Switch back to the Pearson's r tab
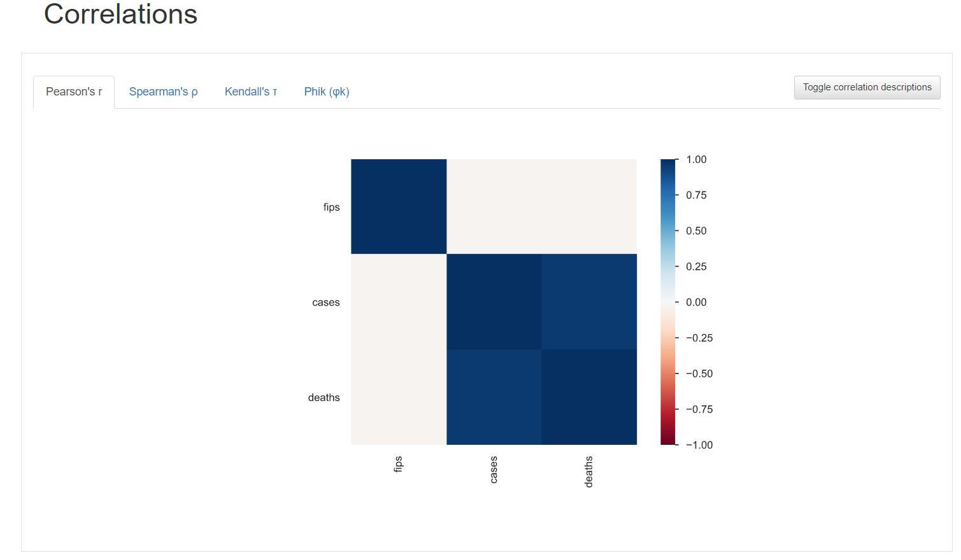This screenshot has width=961, height=560. click(73, 91)
